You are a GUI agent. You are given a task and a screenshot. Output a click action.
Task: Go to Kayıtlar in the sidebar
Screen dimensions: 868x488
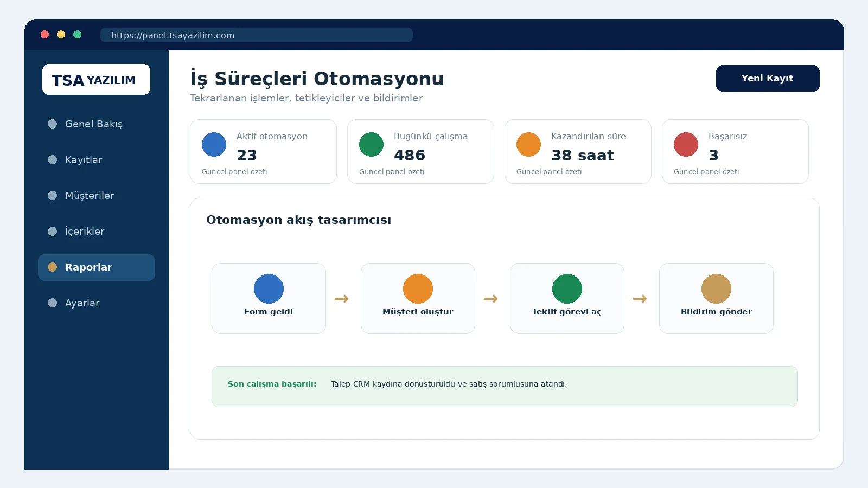coord(97,159)
